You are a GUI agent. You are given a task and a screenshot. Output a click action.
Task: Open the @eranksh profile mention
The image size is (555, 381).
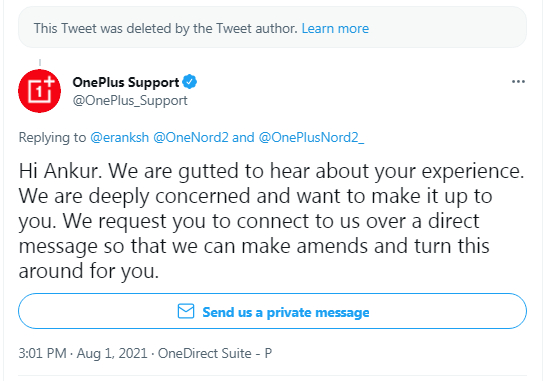point(120,137)
